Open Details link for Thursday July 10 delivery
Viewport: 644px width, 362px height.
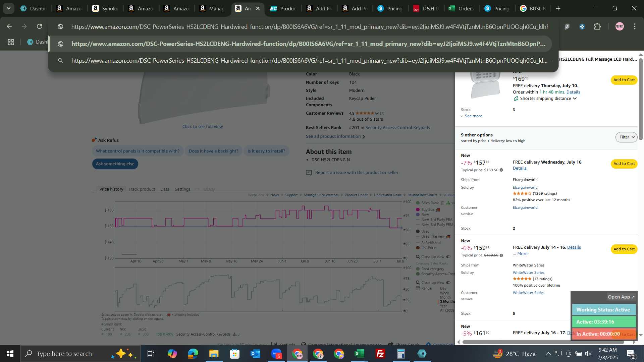[573, 92]
